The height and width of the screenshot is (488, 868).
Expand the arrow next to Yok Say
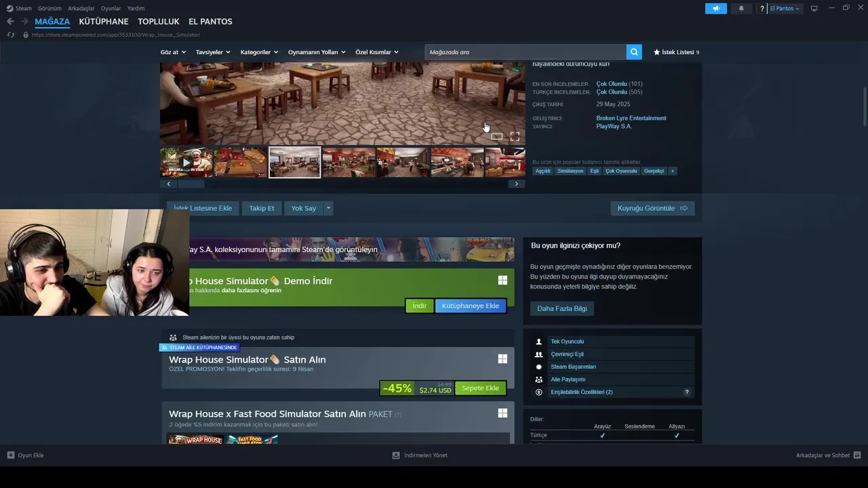[x=328, y=208]
